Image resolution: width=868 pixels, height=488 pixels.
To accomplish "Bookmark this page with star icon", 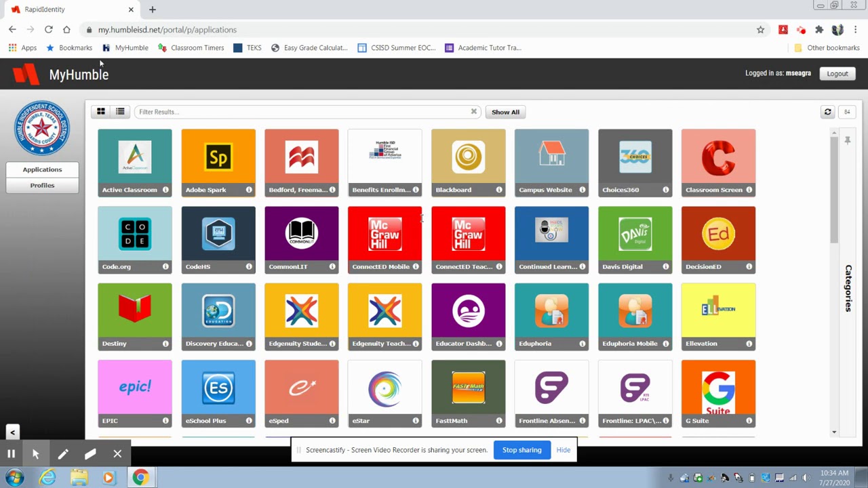I will tap(760, 30).
